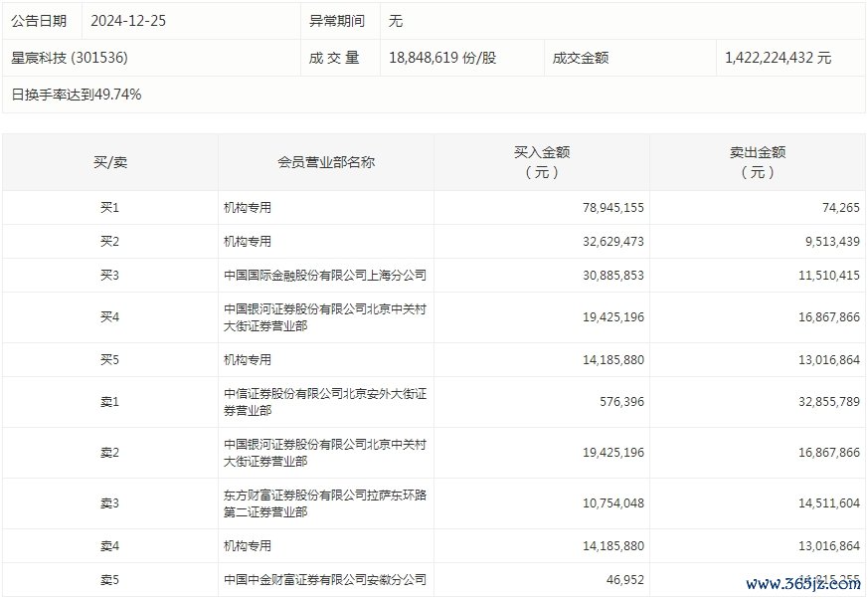Viewport: 868px width, 599px height.
Task: Select the 买3 row label
Action: (109, 276)
